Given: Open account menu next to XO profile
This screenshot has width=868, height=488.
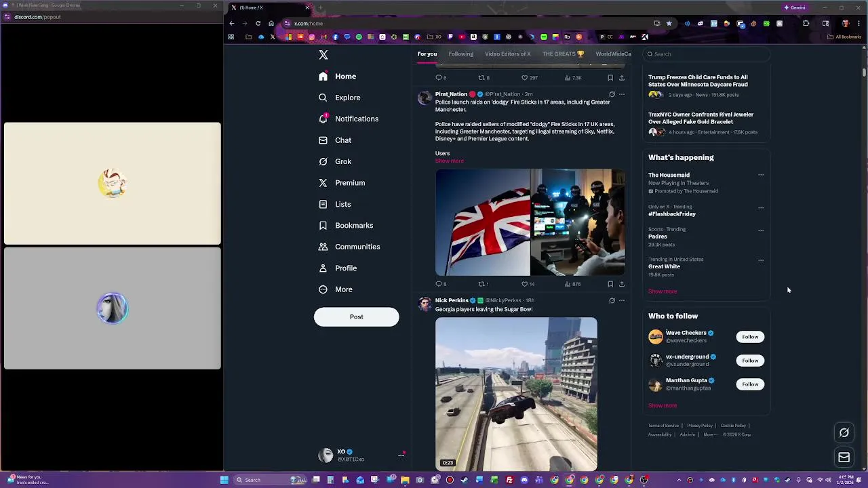Looking at the screenshot, I should click(401, 455).
